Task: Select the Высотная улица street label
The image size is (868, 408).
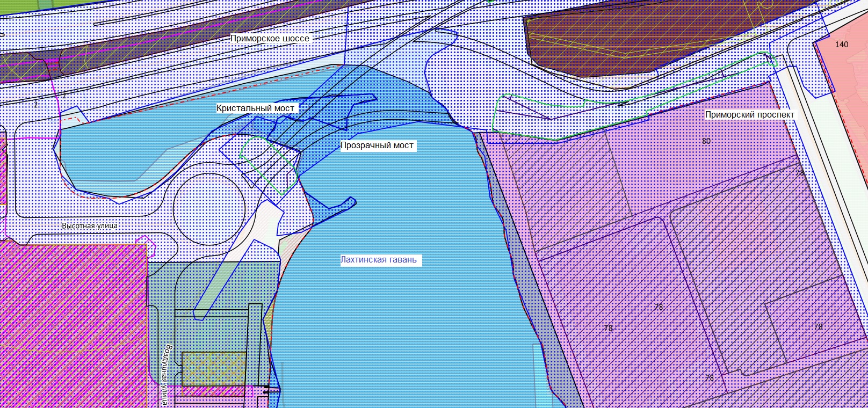Action: point(89,226)
